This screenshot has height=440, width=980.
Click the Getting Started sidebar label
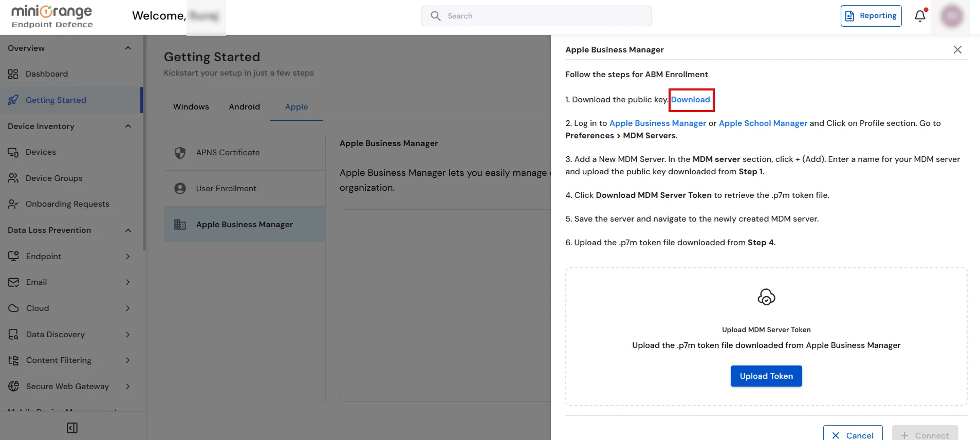(x=56, y=100)
